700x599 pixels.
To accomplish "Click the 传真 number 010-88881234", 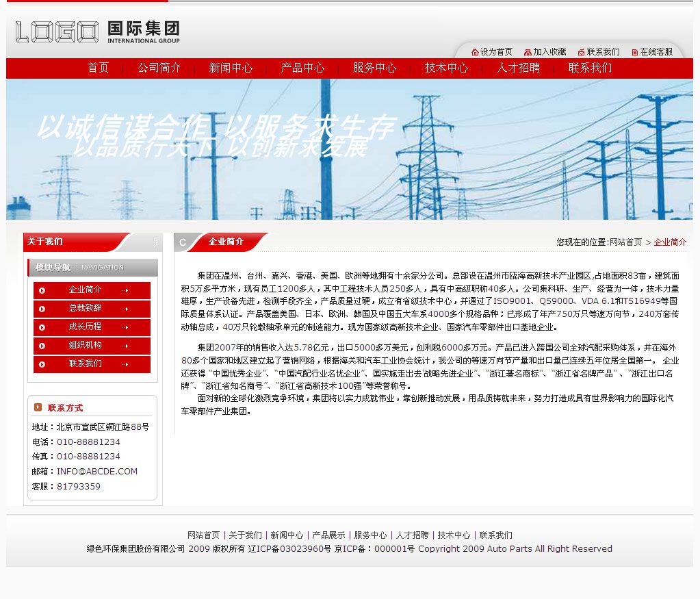I will (x=88, y=457).
